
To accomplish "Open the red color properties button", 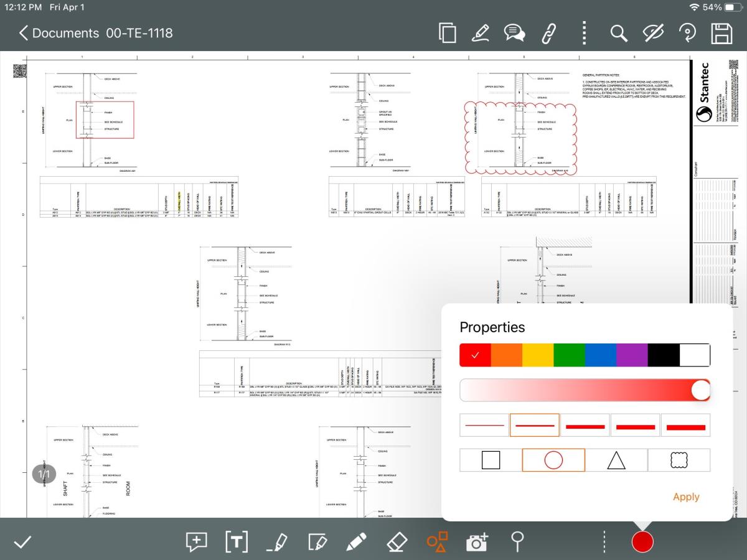I will 642,542.
